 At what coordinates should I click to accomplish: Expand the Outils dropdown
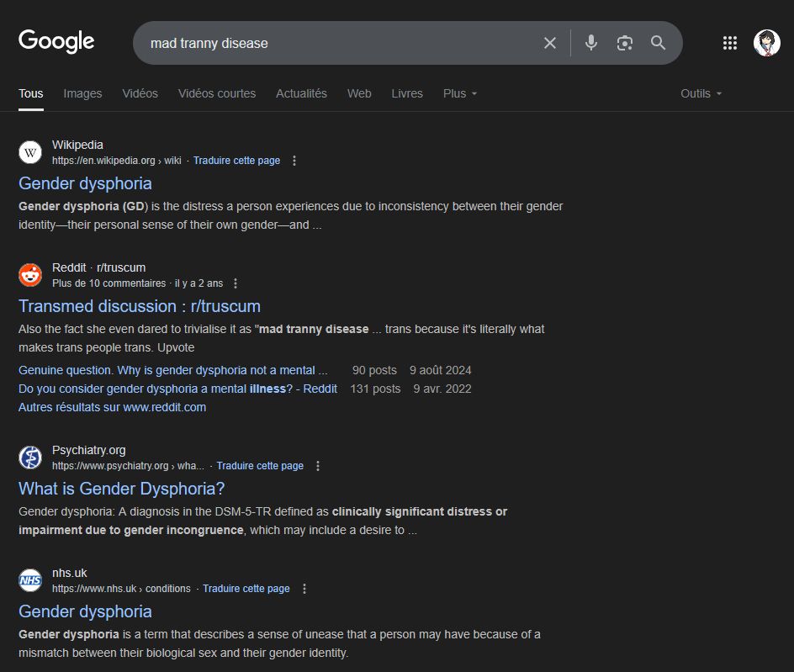(x=701, y=93)
